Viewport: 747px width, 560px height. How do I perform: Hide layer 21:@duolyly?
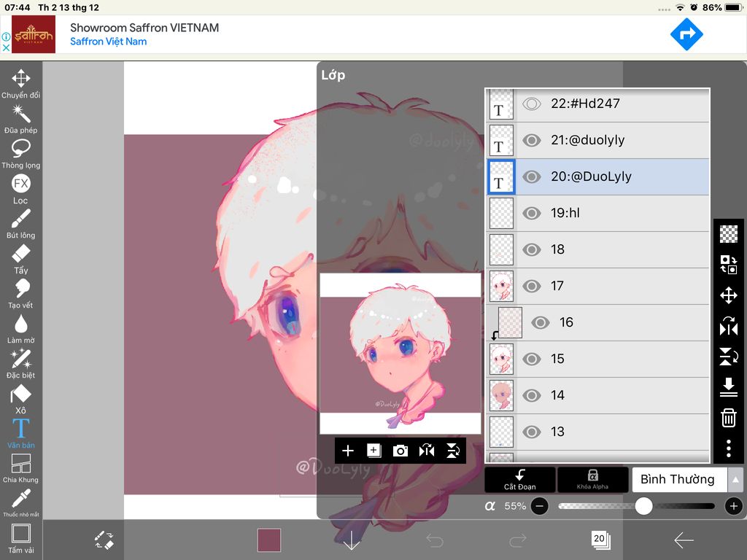click(x=532, y=140)
